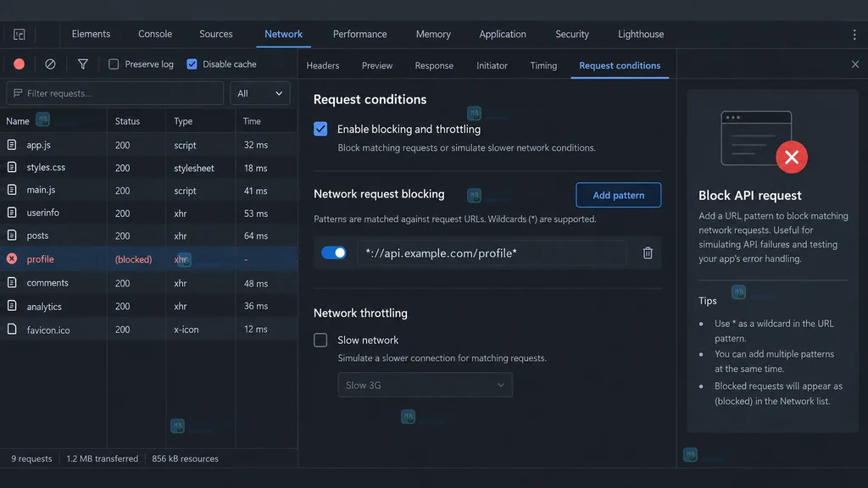Show the Preview tab
868x488 pixels.
pyautogui.click(x=377, y=65)
